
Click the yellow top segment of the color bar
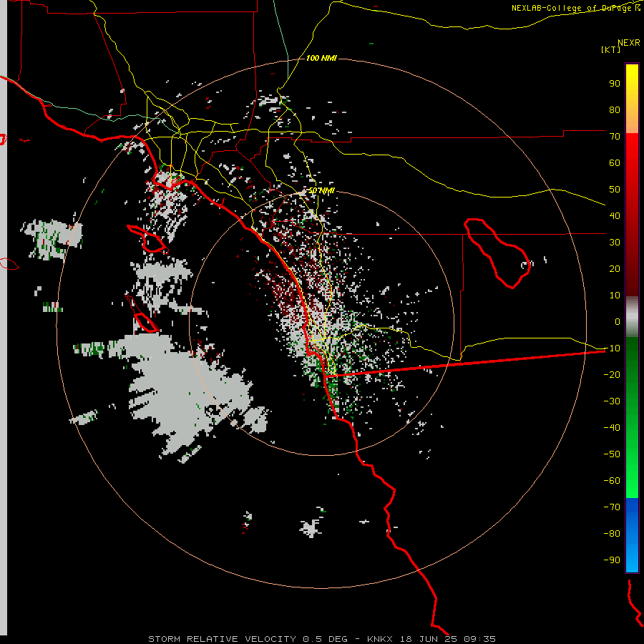[x=632, y=99]
